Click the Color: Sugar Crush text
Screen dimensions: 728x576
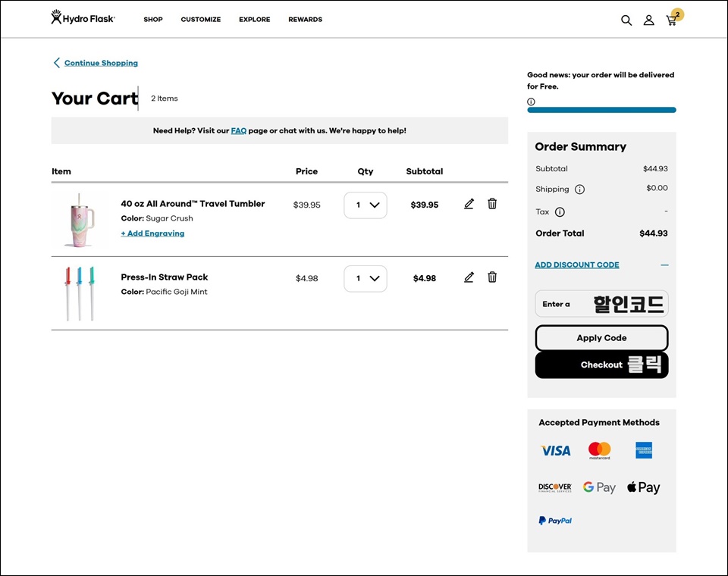coord(157,218)
